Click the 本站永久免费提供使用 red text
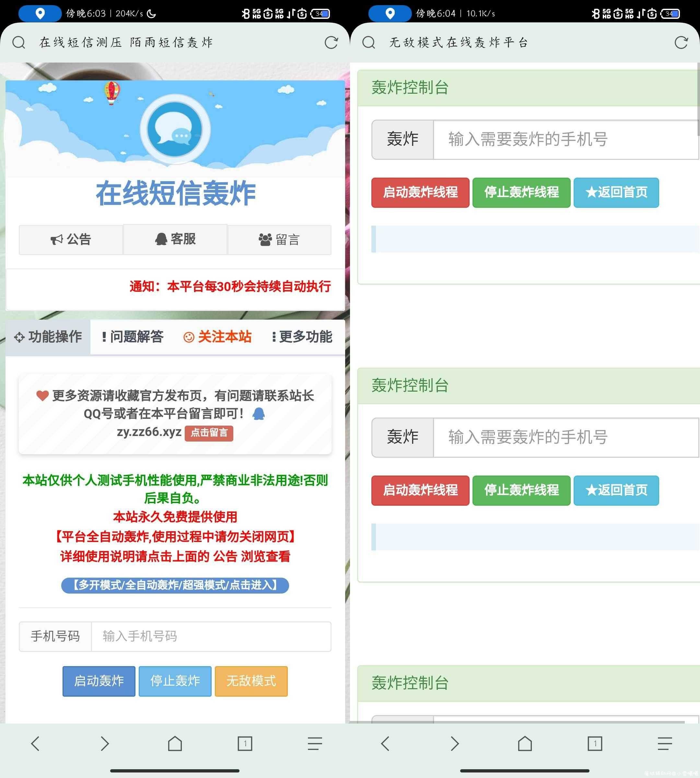The image size is (700, 778). coord(175,517)
